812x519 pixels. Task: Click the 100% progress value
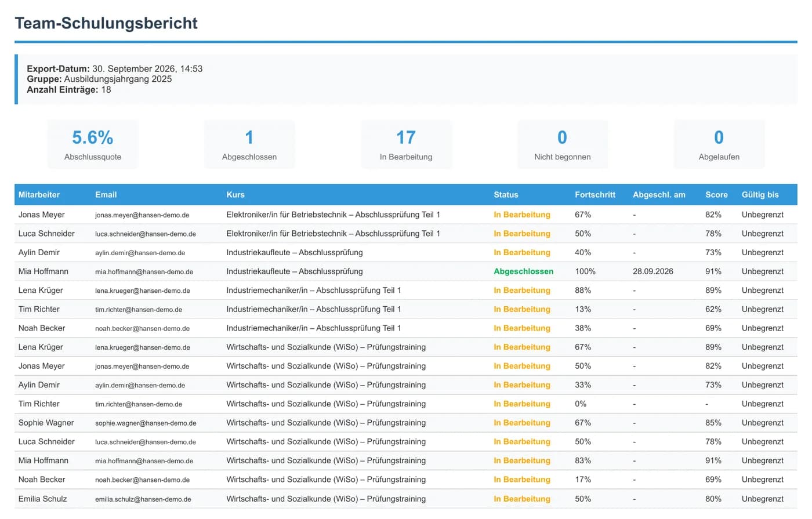click(585, 271)
